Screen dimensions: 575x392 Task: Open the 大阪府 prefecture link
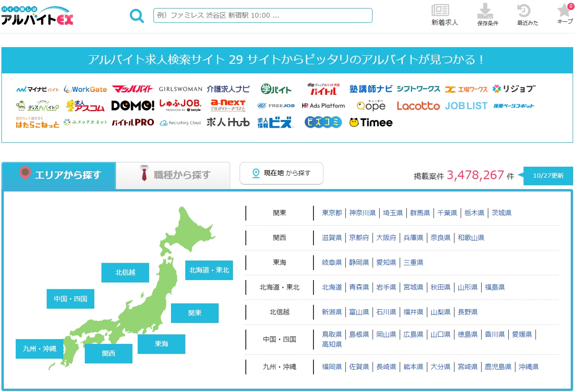click(386, 238)
